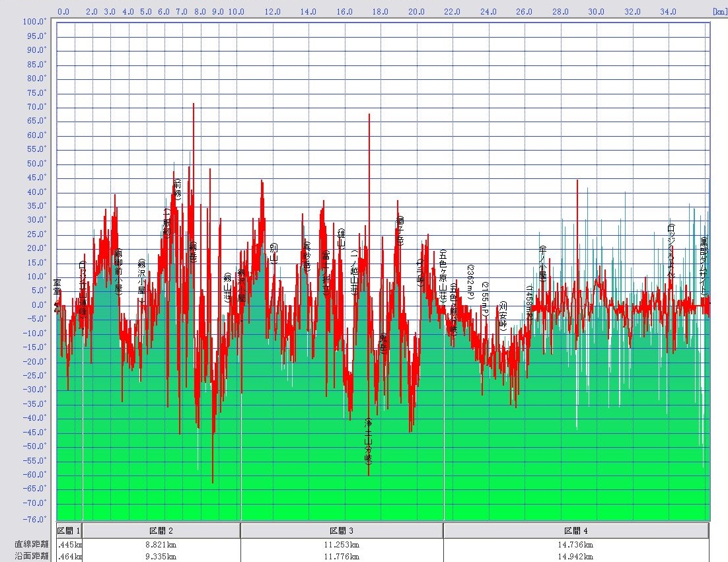Screen dimensions: 728x562
Task: Click the 区間 1 section header
Action: click(x=69, y=530)
